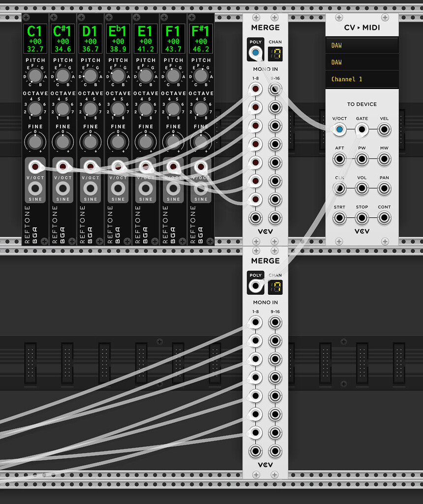423x504 pixels.
Task: Click the CLK jack on CV-MIDI
Action: pyautogui.click(x=339, y=188)
